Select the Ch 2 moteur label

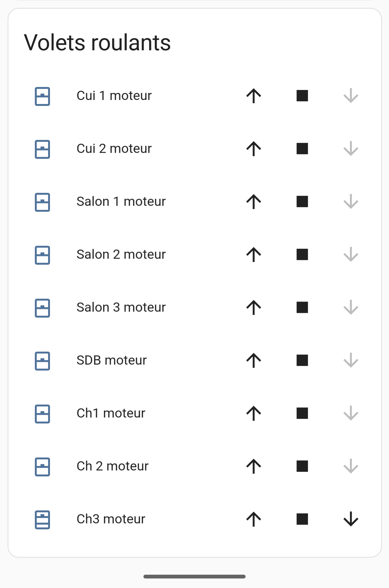112,466
